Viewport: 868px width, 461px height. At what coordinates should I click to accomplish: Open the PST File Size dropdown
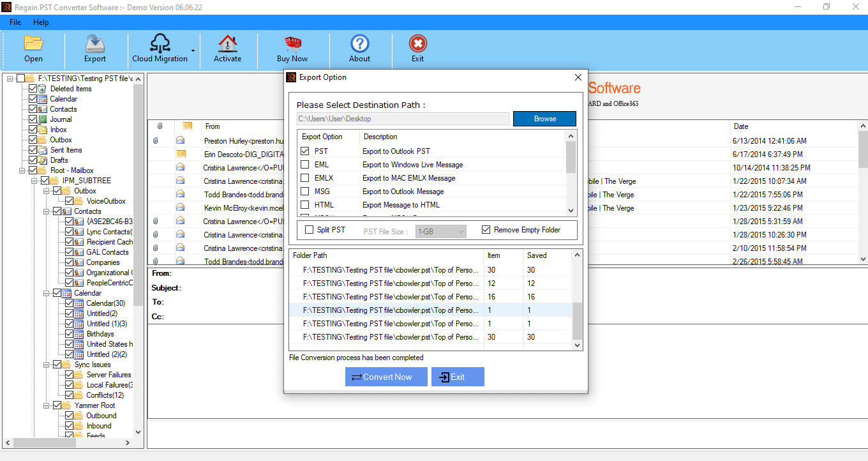tap(440, 232)
